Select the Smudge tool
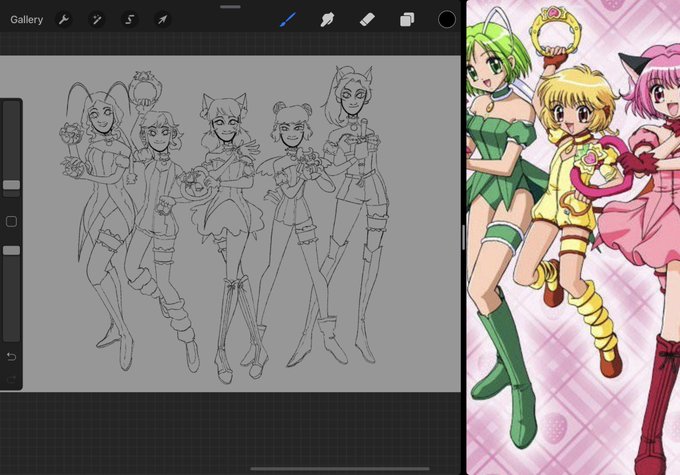The image size is (680, 475). point(327,20)
